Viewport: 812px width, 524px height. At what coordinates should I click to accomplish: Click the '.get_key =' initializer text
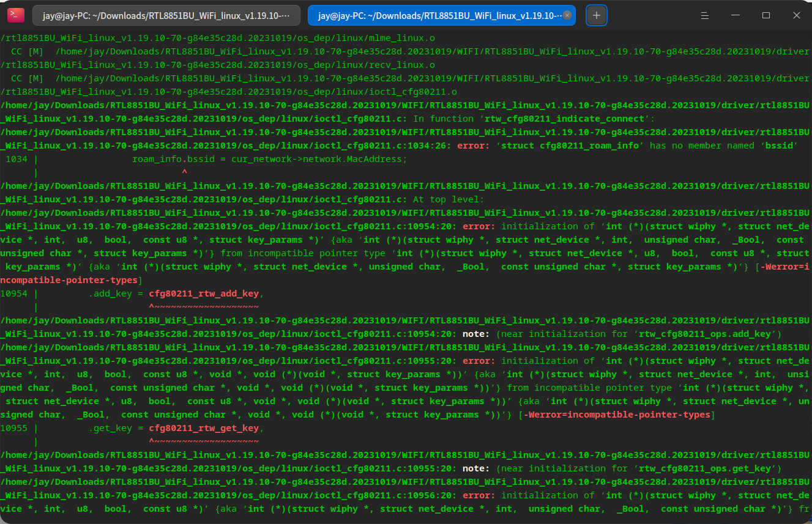coord(116,428)
